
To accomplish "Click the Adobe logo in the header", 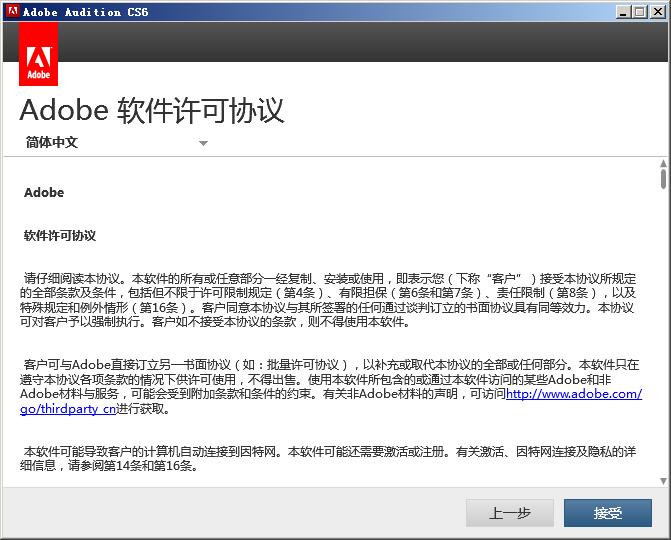I will [x=39, y=54].
